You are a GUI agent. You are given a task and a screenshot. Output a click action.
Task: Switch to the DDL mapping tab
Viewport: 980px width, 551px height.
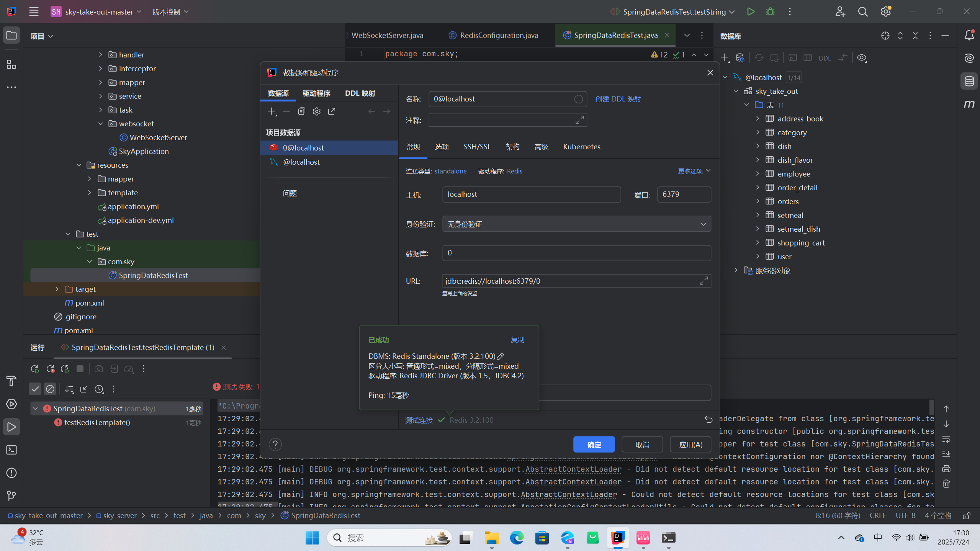coord(360,93)
